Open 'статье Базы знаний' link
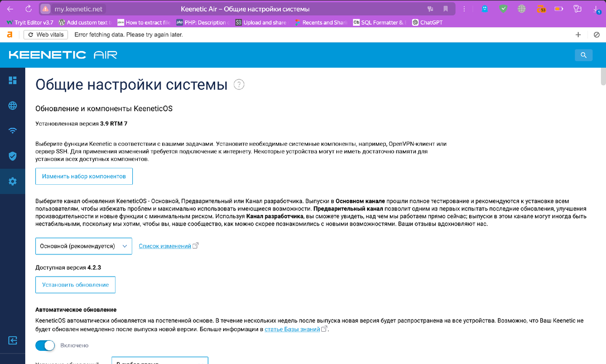This screenshot has width=606, height=364. click(292, 329)
